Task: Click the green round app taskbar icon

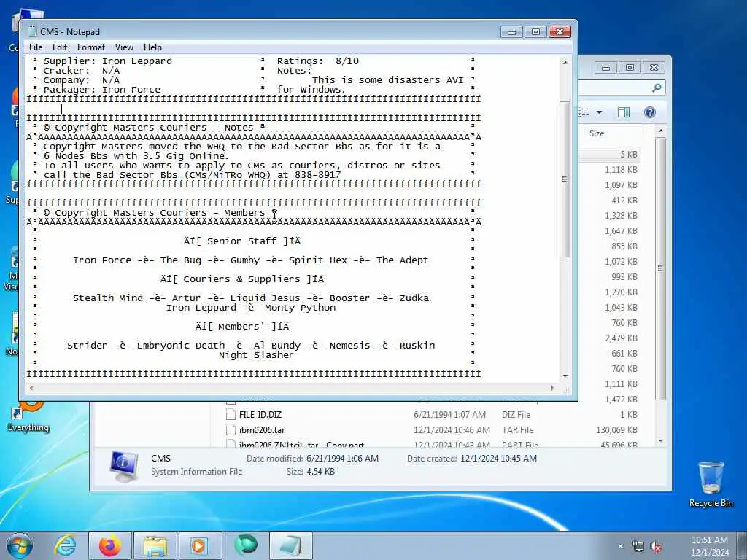Action: [x=246, y=545]
